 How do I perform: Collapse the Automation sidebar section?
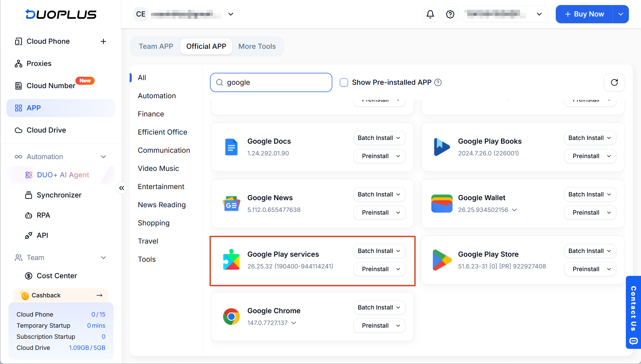[103, 157]
